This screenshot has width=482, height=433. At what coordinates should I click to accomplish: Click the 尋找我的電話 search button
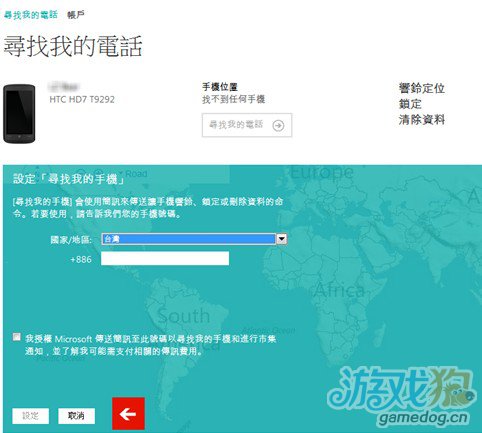pyautogui.click(x=247, y=125)
